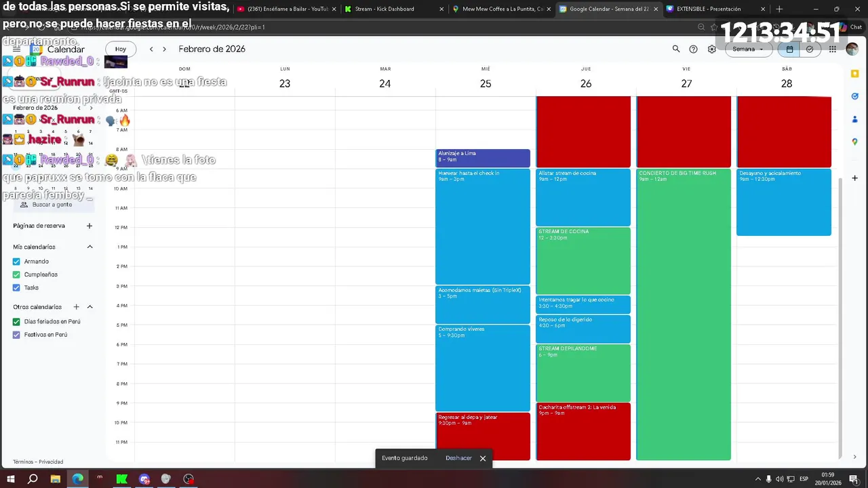868x488 pixels.
Task: Collapse the Mis calendarios section
Action: pyautogui.click(x=90, y=247)
